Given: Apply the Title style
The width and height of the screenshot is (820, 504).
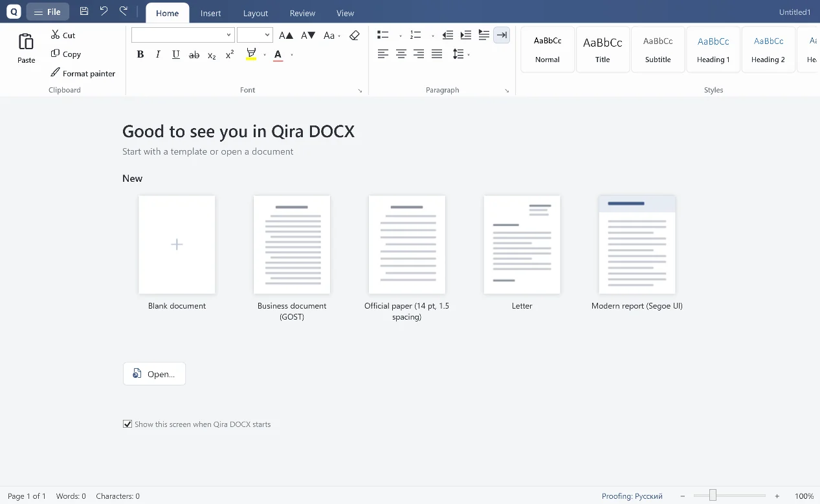Looking at the screenshot, I should click(x=603, y=49).
